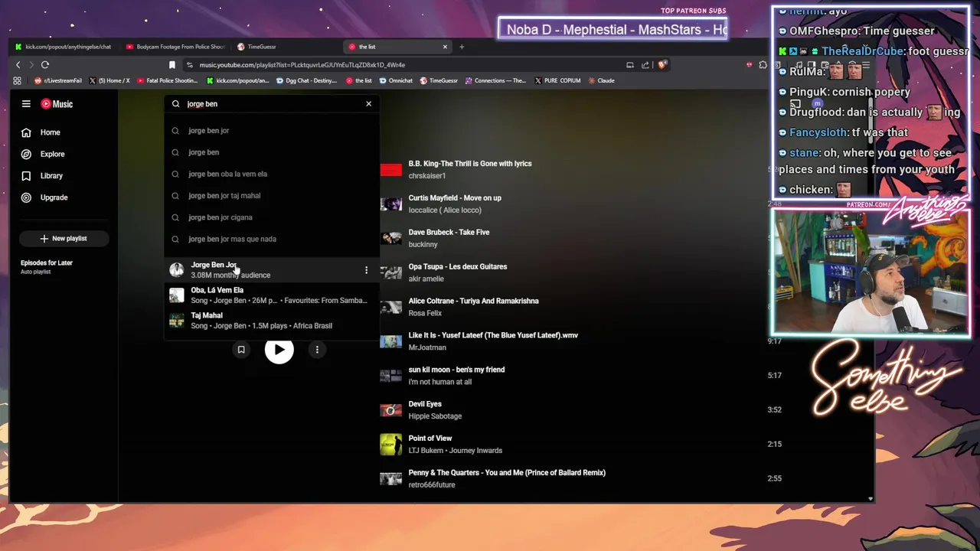Play the 'Devil Eyes' track

pos(425,404)
